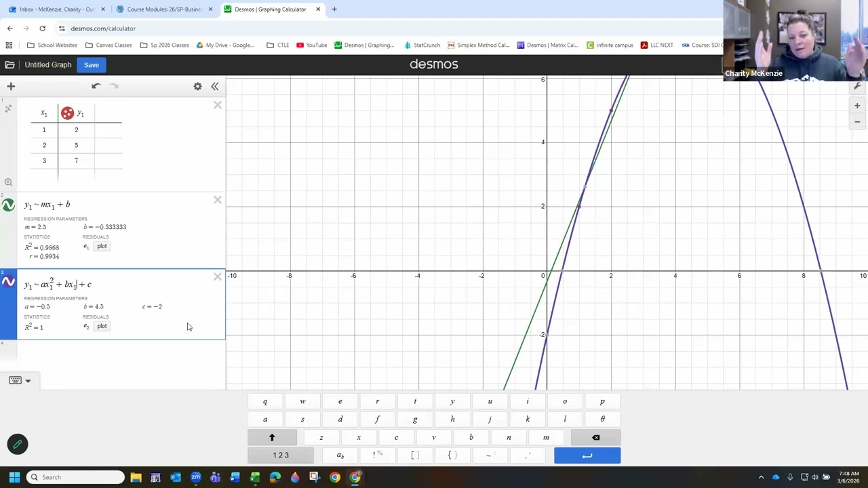Click the taskbar Search box
The height and width of the screenshot is (488, 868).
click(x=76, y=477)
